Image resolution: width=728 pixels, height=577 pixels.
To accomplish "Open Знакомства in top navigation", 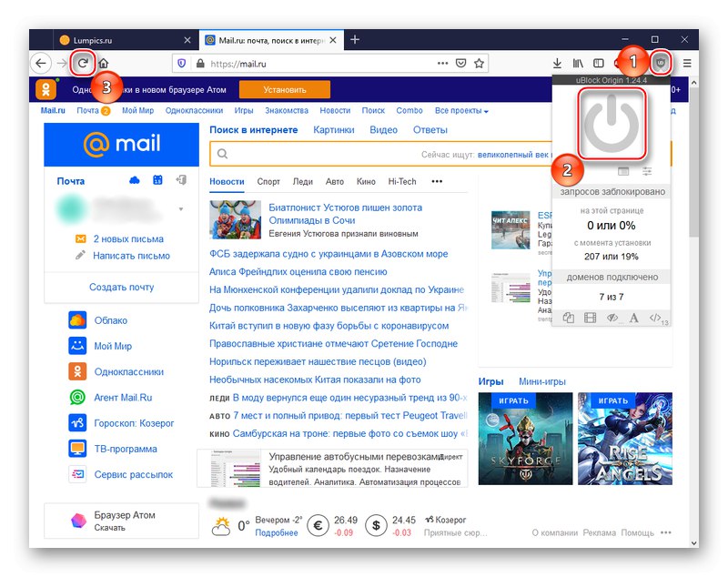I will (x=287, y=110).
